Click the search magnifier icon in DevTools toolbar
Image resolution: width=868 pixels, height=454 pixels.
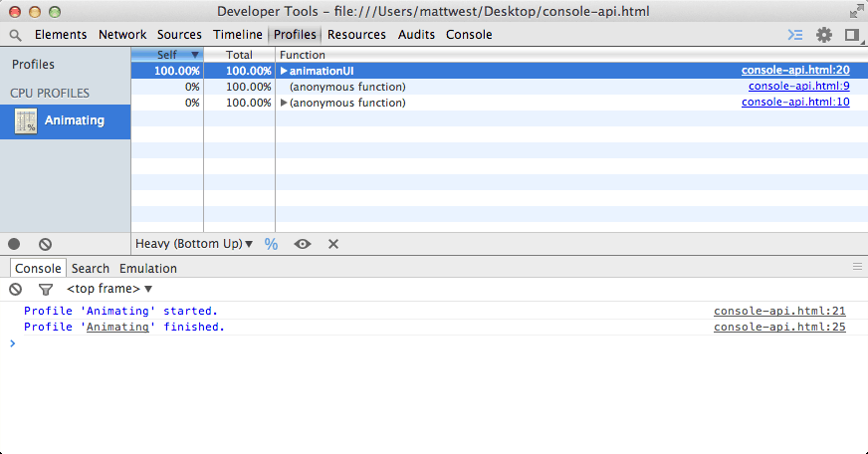[16, 36]
